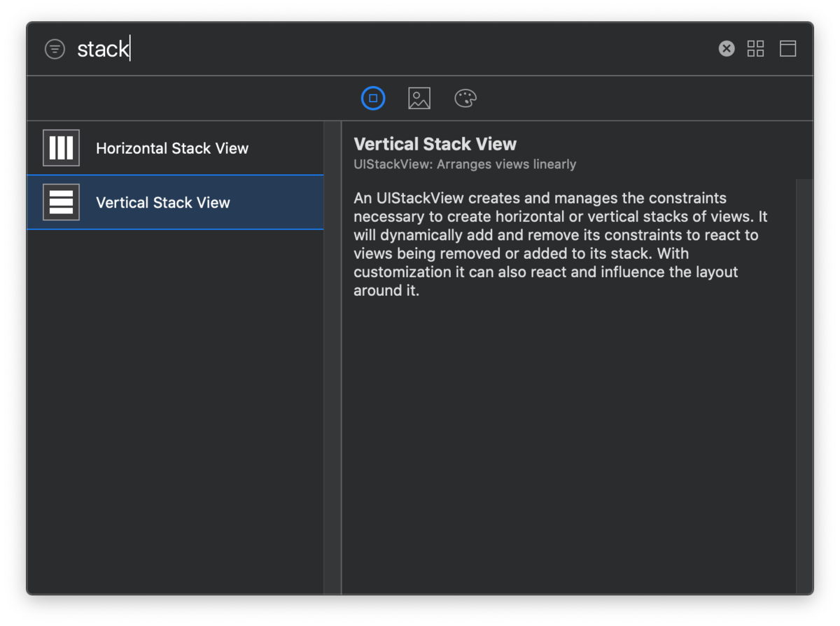Clear the "stack" search text
This screenshot has width=840, height=626.
726,48
